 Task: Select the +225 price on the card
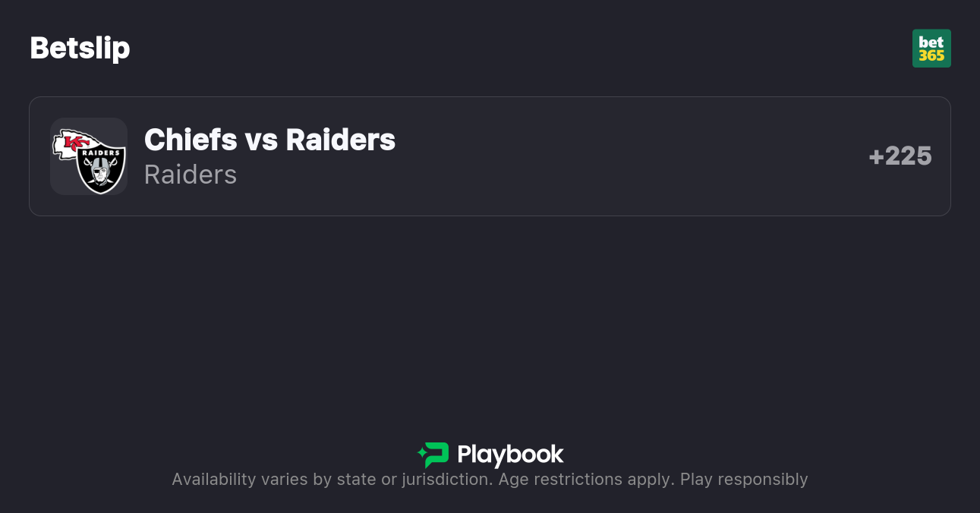click(900, 156)
